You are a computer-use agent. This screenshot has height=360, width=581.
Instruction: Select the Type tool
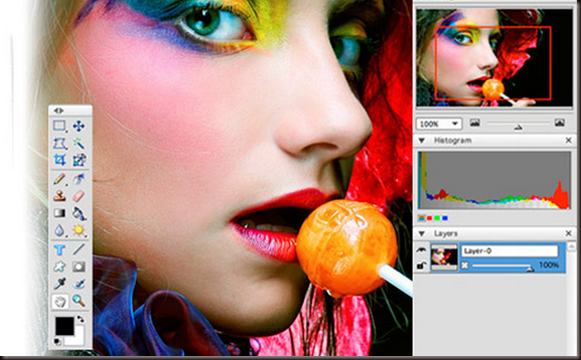click(x=59, y=250)
